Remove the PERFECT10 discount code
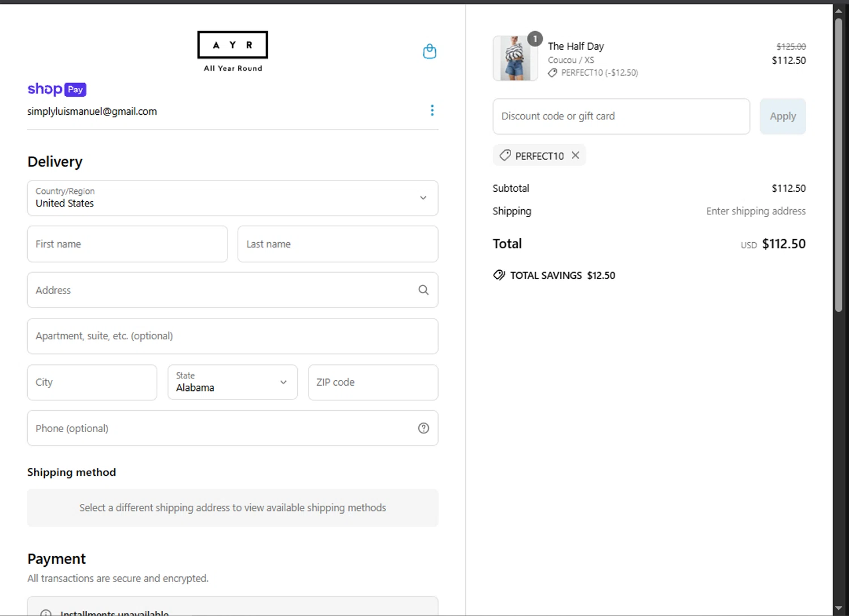This screenshot has width=849, height=616. click(576, 156)
